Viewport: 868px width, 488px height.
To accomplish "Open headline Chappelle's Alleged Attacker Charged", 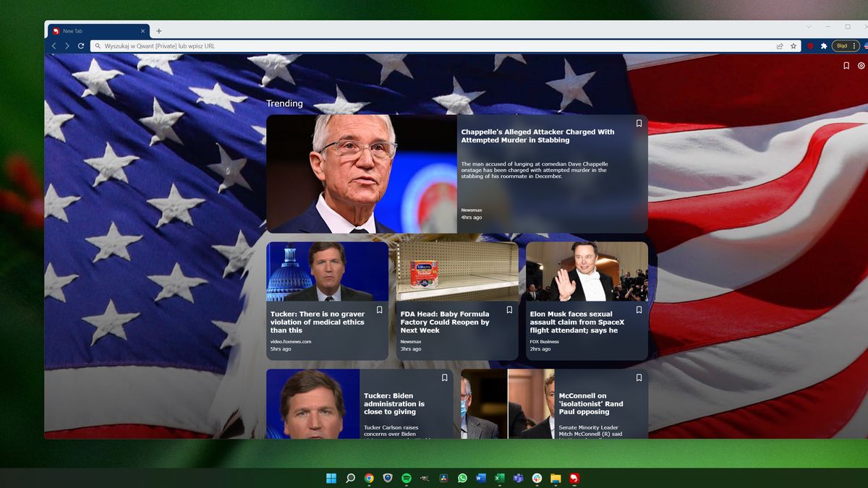I will pos(537,136).
